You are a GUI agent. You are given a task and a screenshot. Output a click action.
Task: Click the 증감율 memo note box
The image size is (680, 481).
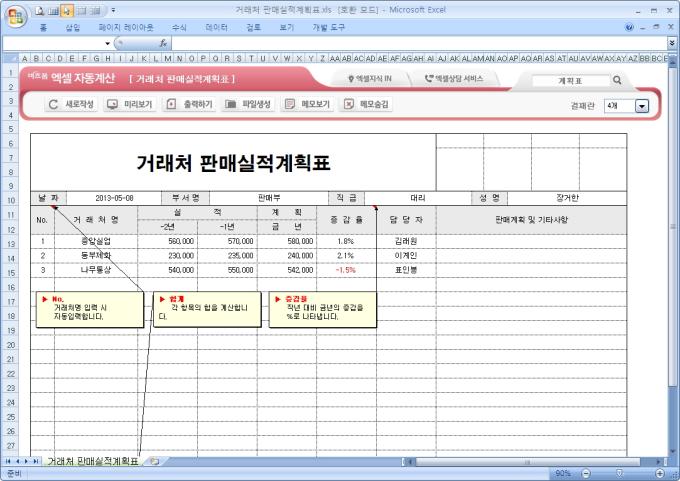click(323, 309)
